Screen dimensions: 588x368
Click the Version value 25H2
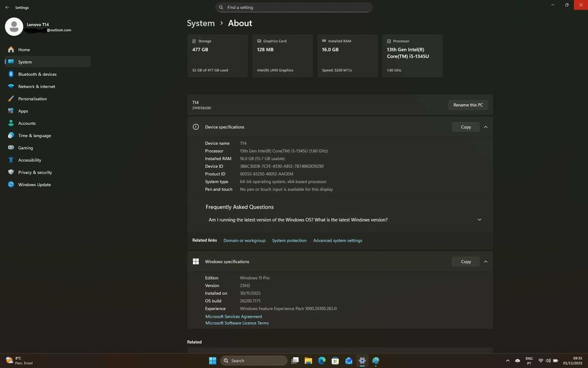245,286
